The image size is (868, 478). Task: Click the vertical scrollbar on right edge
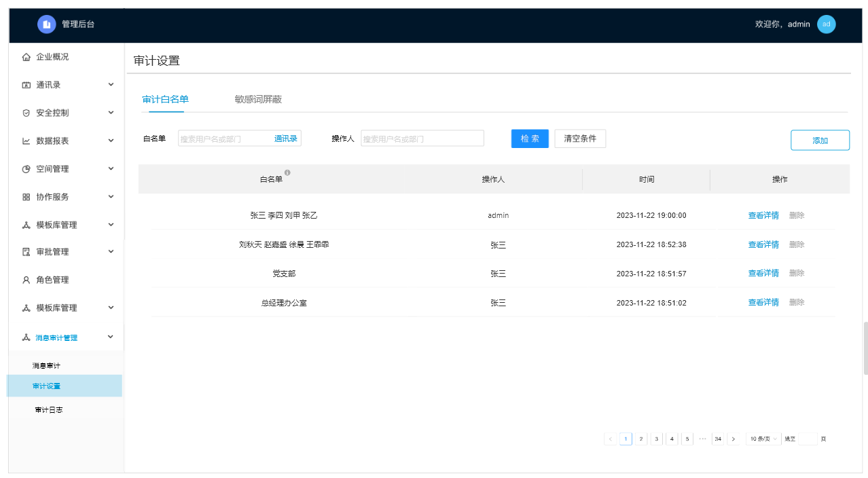click(865, 348)
